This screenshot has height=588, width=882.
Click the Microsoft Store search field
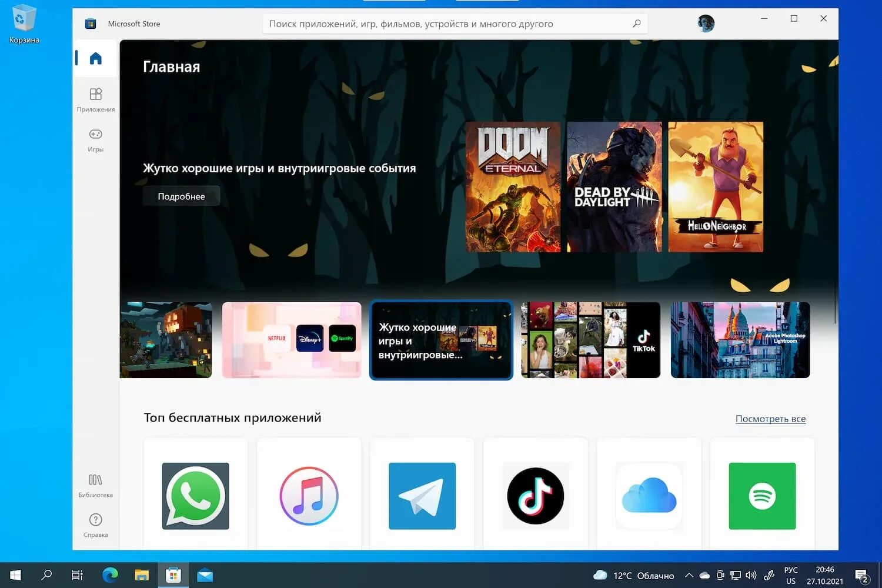(455, 24)
